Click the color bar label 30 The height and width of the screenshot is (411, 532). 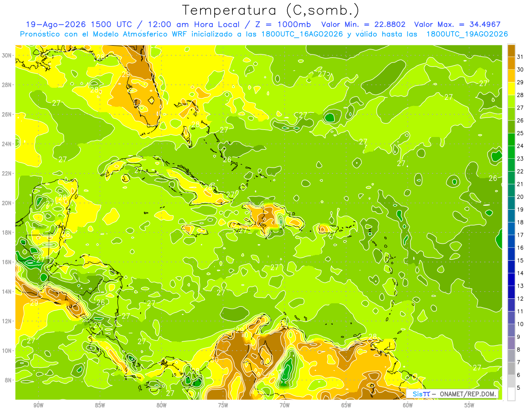tap(520, 69)
